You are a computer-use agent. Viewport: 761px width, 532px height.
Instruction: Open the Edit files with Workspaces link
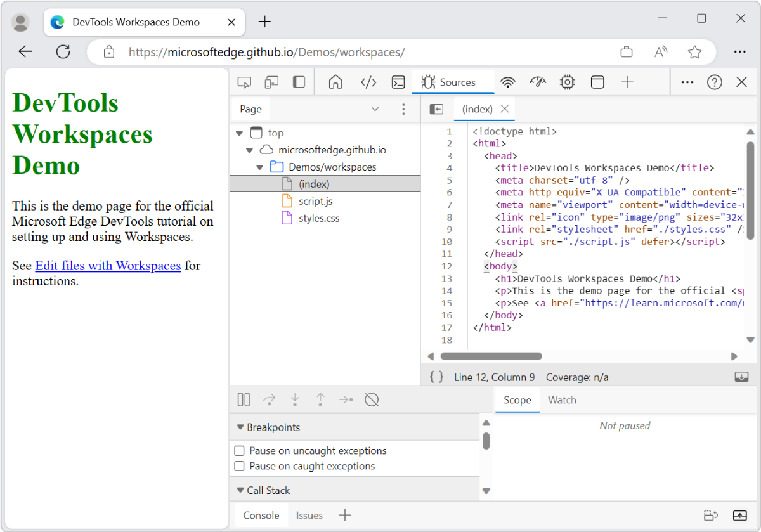pyautogui.click(x=108, y=266)
